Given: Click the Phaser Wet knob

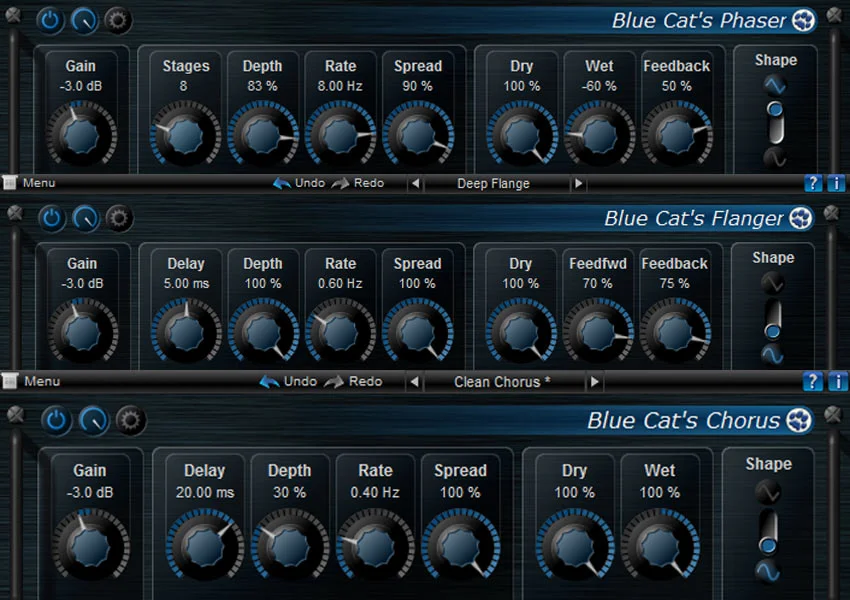Looking at the screenshot, I should (599, 134).
